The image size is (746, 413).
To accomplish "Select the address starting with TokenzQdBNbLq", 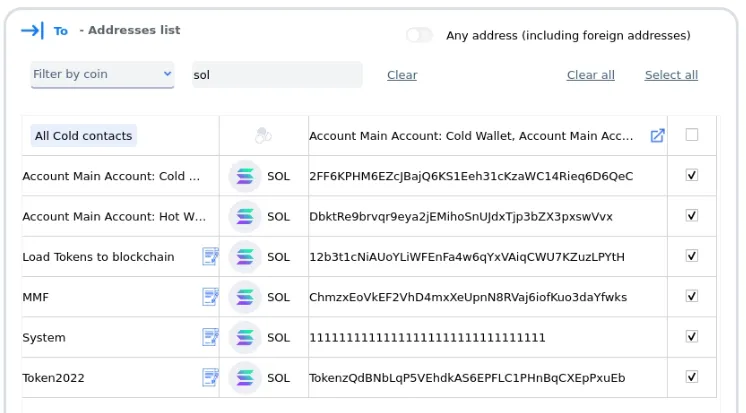I will [467, 378].
